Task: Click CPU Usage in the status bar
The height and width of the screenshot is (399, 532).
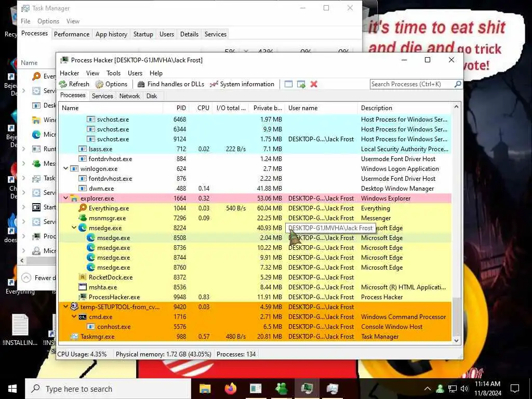Action: [82, 354]
